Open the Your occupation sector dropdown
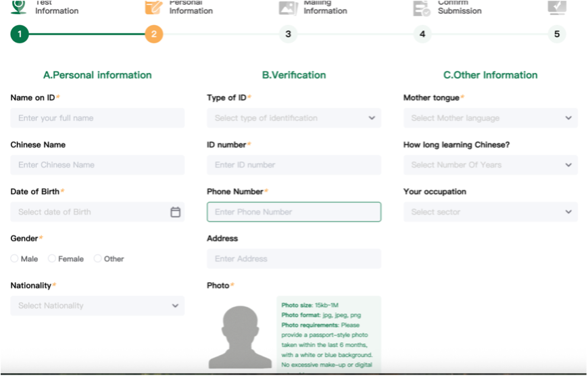The height and width of the screenshot is (378, 588). click(490, 212)
